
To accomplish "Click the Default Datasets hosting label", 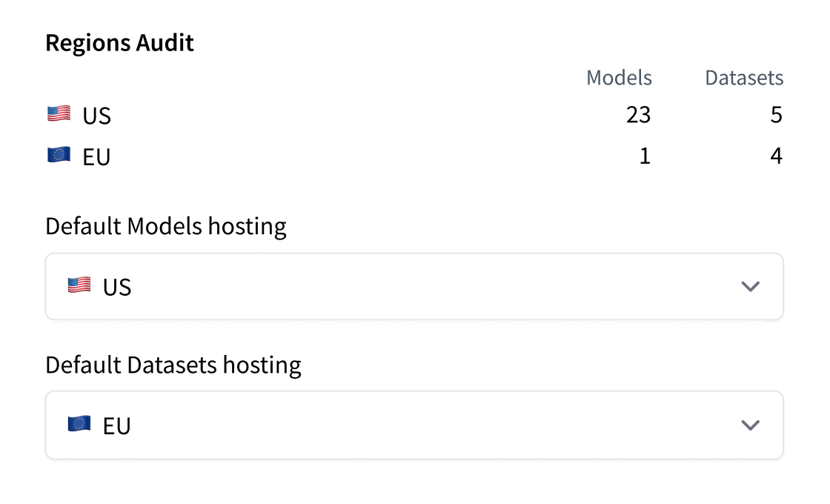I will (173, 365).
